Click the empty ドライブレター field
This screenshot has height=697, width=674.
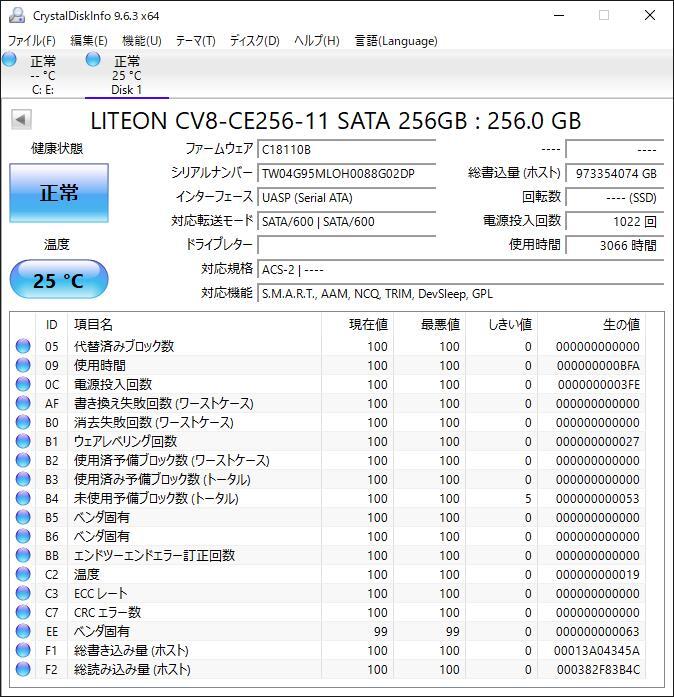point(346,245)
